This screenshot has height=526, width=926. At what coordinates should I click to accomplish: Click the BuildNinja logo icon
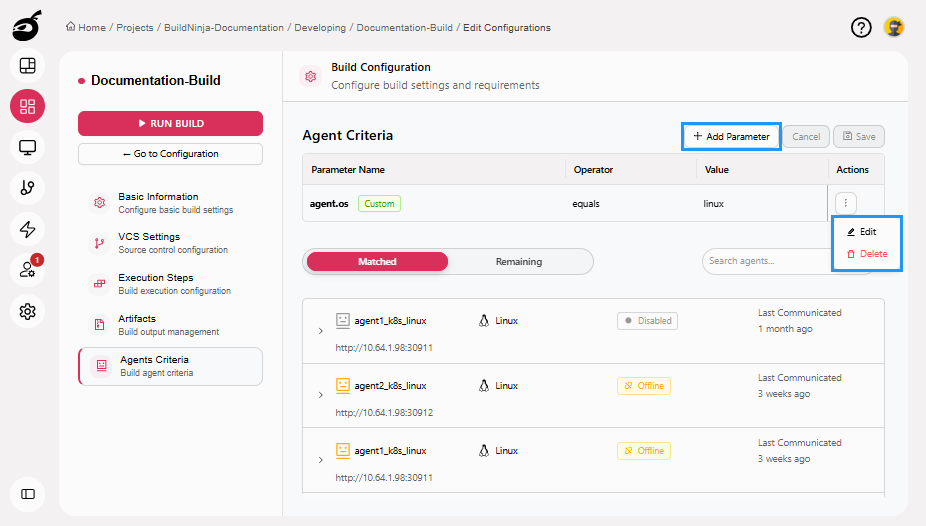pos(27,26)
